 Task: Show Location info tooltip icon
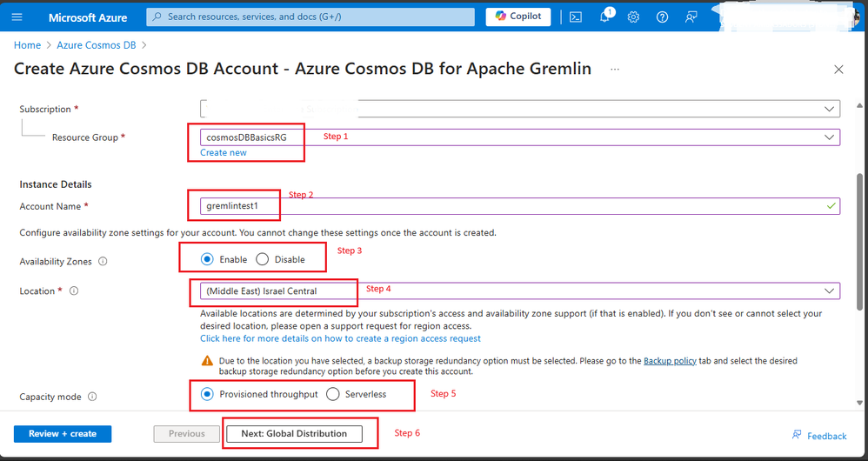(74, 291)
